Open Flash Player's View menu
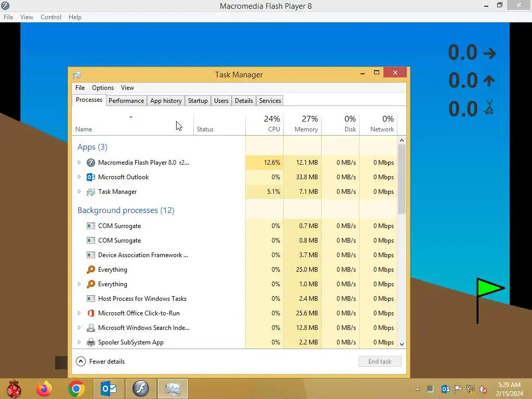This screenshot has height=399, width=532. pos(26,17)
